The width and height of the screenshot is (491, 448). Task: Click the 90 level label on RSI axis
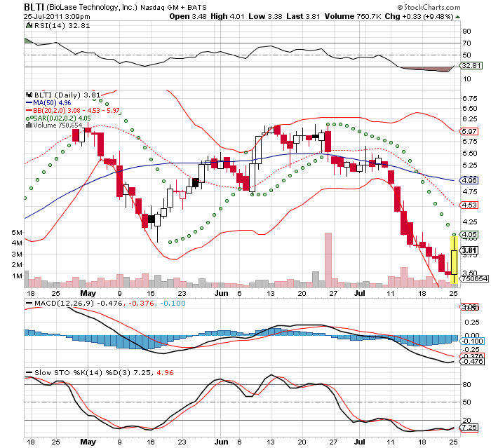pos(466,31)
